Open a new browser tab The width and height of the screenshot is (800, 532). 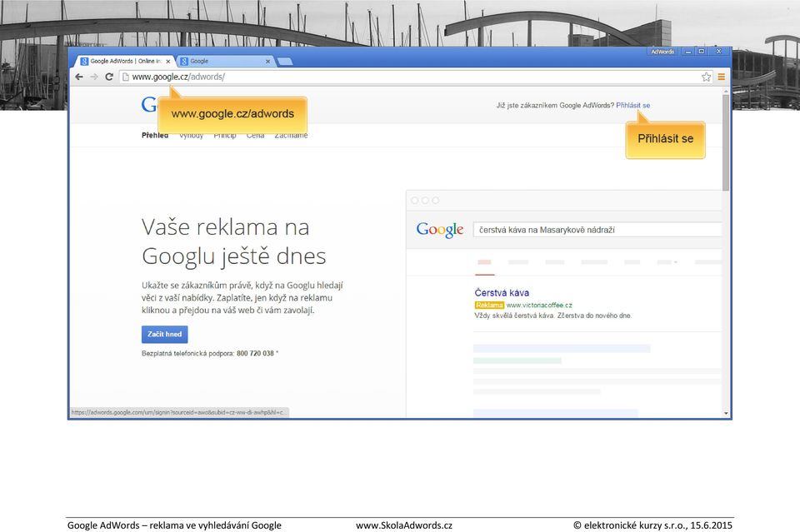tap(285, 62)
